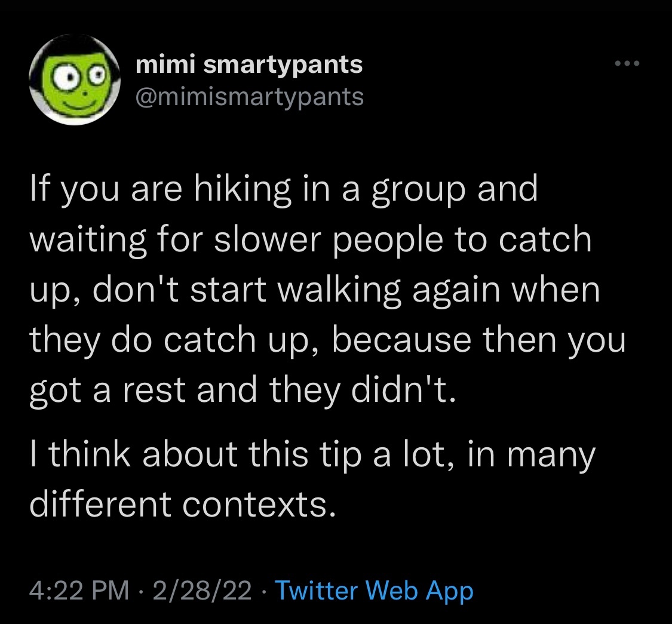This screenshot has width=672, height=624.
Task: Select the word 'hiking' in the tweet
Action: [242, 189]
